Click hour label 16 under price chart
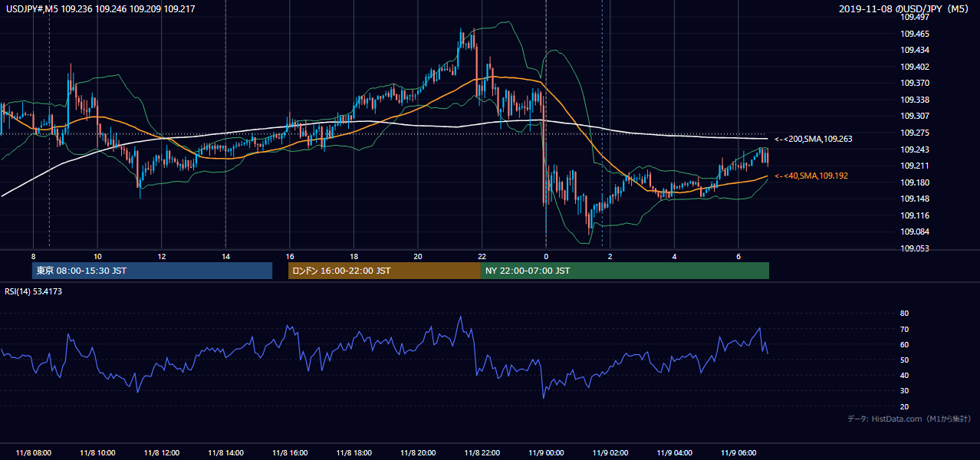Screen dimensions: 980x460 click(289, 256)
